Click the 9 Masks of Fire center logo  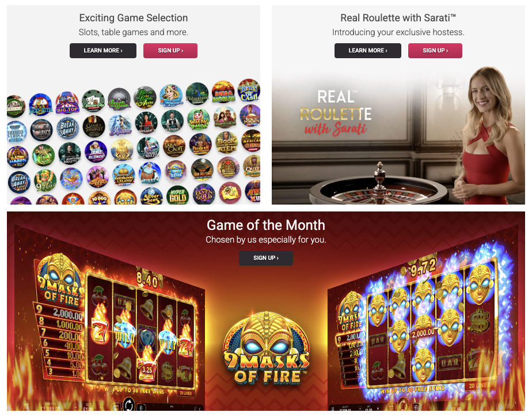click(x=266, y=349)
